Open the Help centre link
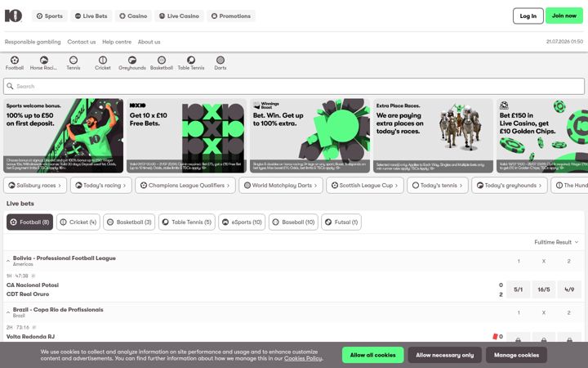 (117, 42)
